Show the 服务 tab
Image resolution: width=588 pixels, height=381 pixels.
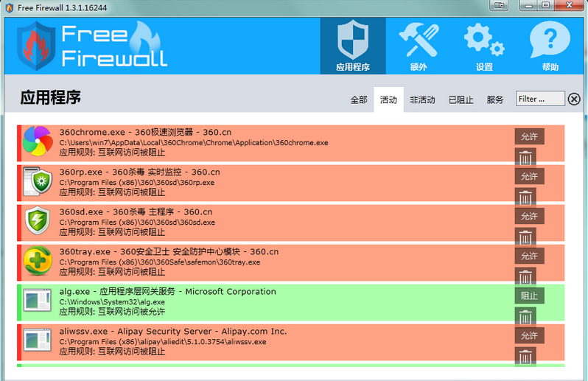tap(495, 100)
